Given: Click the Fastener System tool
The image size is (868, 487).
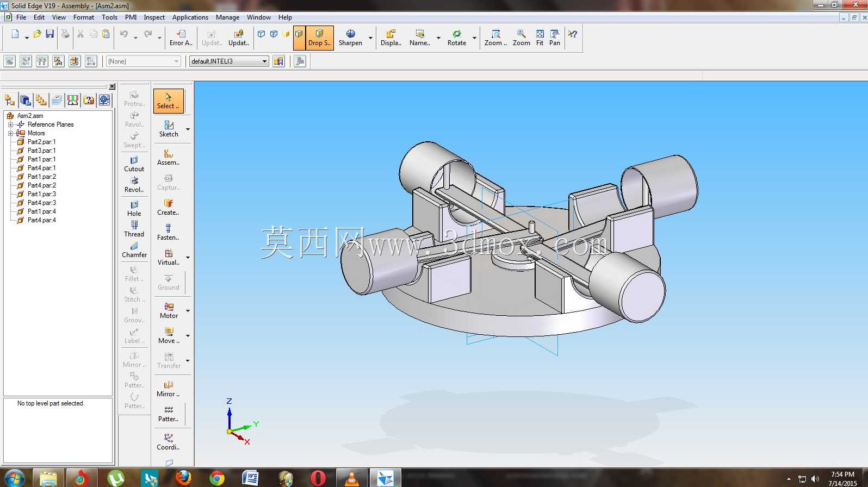Looking at the screenshot, I should coord(169,233).
